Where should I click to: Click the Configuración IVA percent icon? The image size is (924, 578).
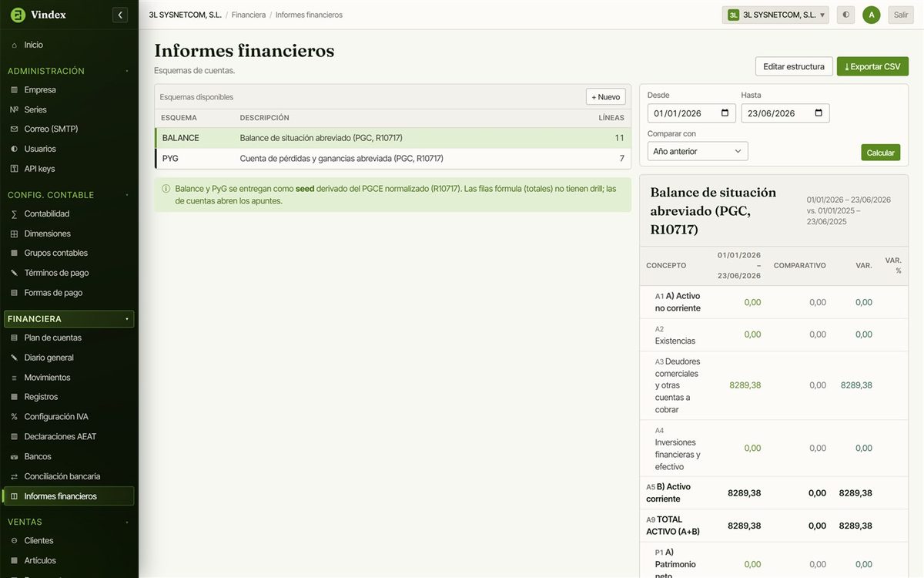14,417
